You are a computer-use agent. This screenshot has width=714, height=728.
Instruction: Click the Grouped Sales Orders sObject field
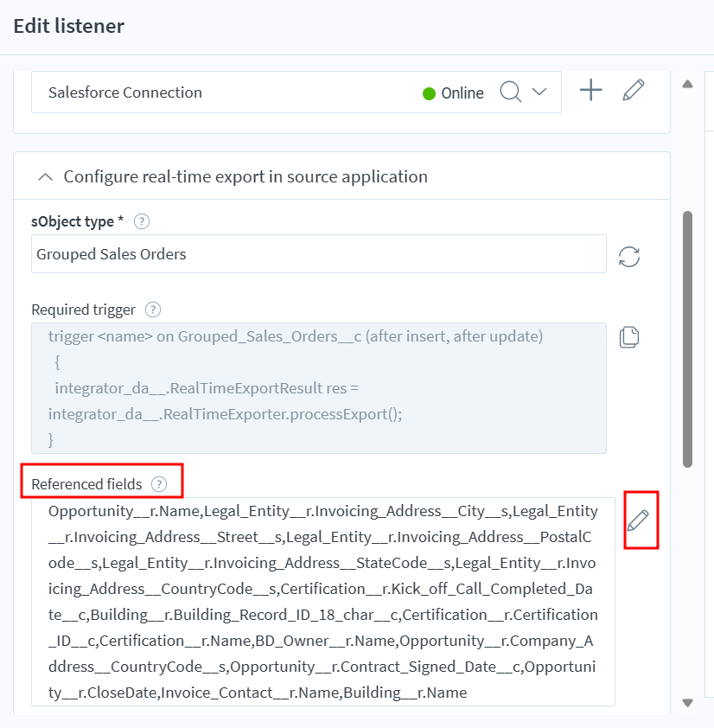(318, 254)
